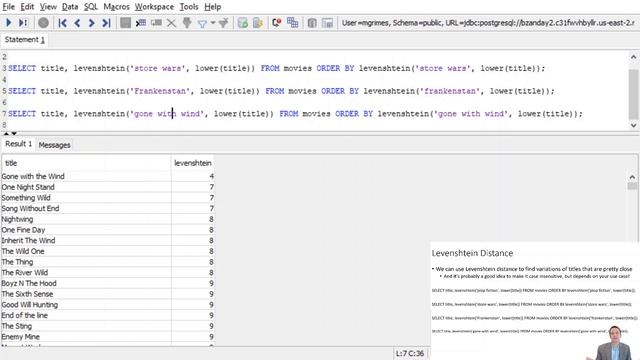The height and width of the screenshot is (360, 640).
Task: Apply filter funnel icon
Action: (202, 23)
